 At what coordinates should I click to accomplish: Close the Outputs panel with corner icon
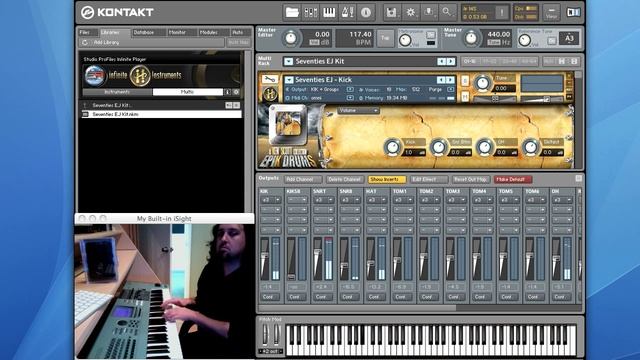(578, 178)
